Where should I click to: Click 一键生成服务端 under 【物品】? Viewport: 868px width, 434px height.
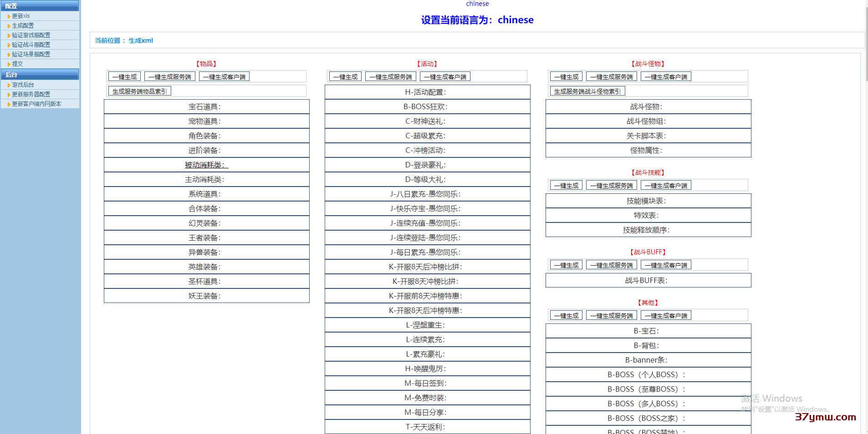tap(169, 76)
